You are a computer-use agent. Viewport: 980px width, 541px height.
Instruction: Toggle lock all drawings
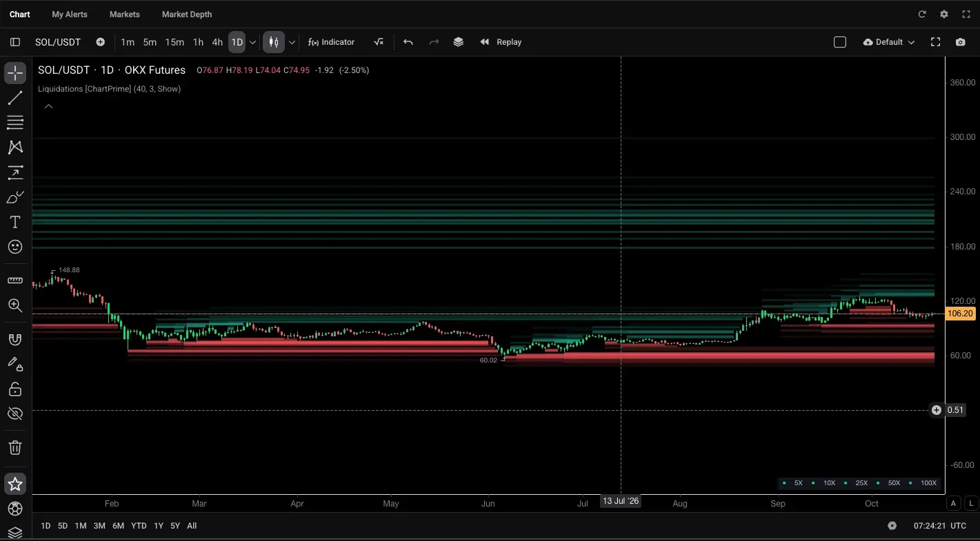coord(15,389)
